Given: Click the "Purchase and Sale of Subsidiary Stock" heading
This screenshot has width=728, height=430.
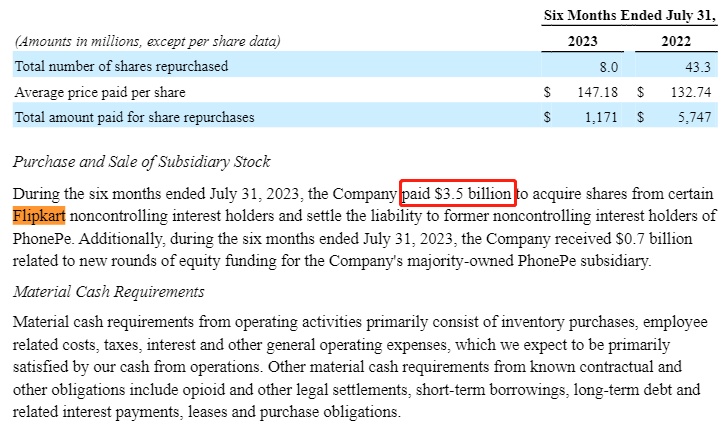Looking at the screenshot, I should (142, 162).
